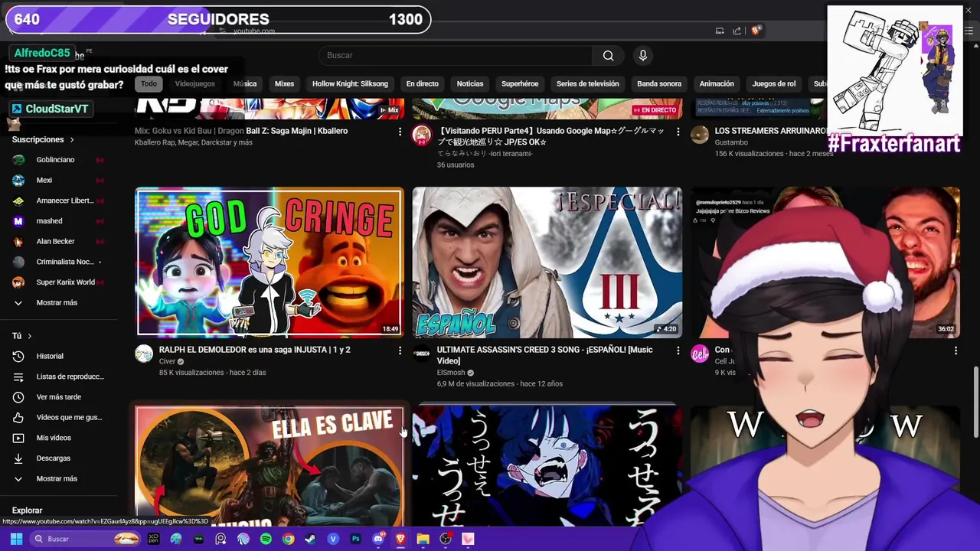
Task: Open Civer channel avatar beside Ralph video
Action: pos(144,353)
